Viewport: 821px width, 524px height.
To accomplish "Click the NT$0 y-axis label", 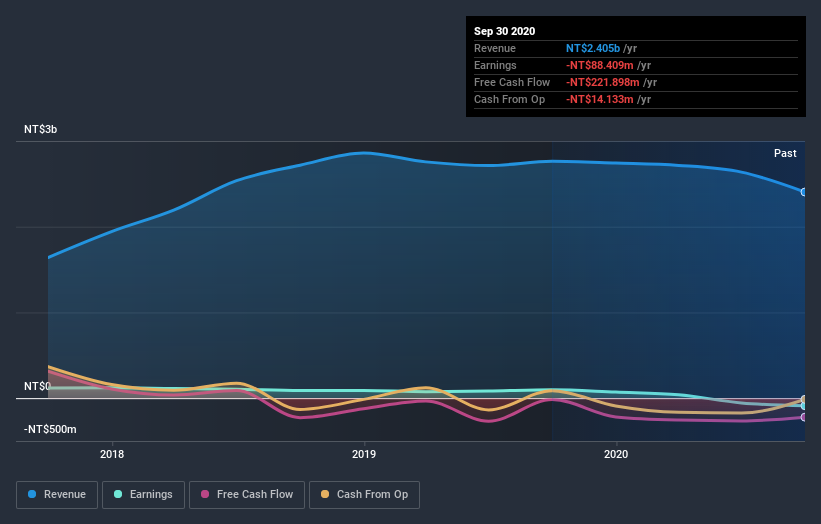I will click(x=37, y=386).
